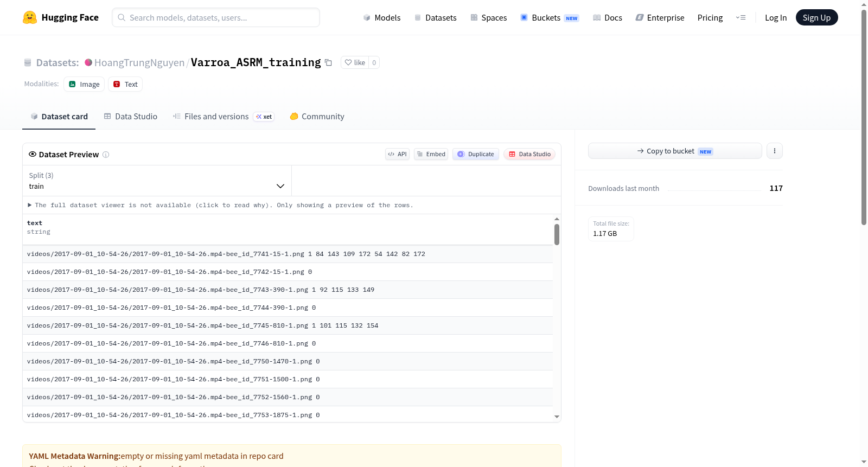Open the API button in preview header
The height and width of the screenshot is (467, 868).
397,154
